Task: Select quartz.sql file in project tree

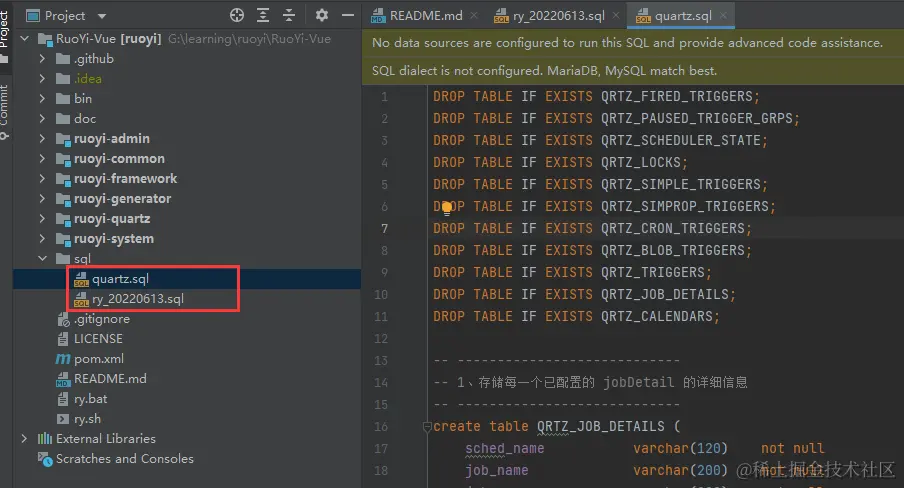Action: pos(187,279)
